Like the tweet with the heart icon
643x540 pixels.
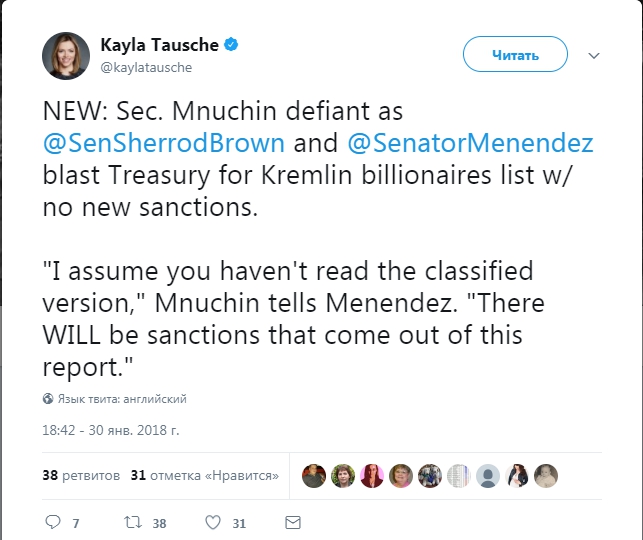click(x=212, y=522)
